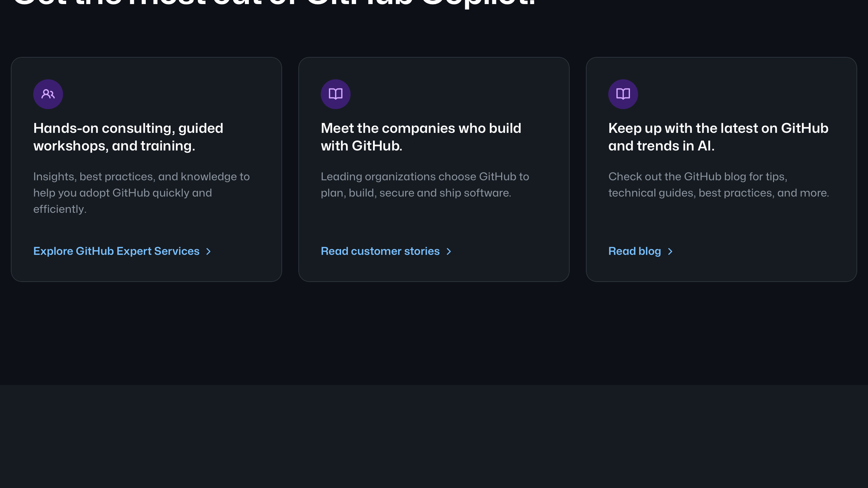Click the 'Check out the GitHub blog' paragraph
Image resolution: width=868 pixels, height=488 pixels.
719,185
